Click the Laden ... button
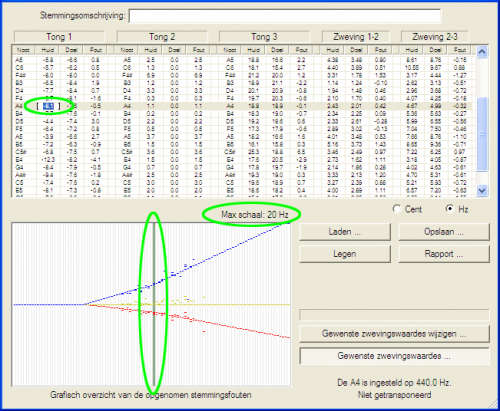 345,232
